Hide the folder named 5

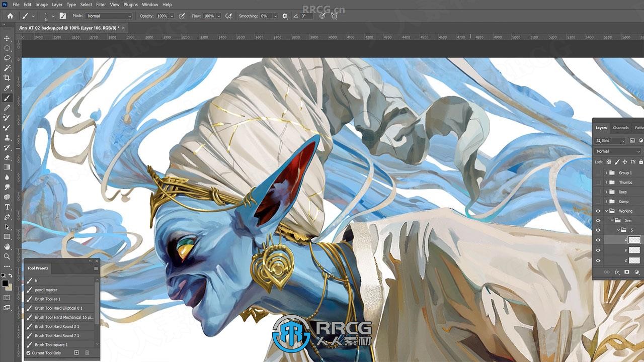point(598,230)
